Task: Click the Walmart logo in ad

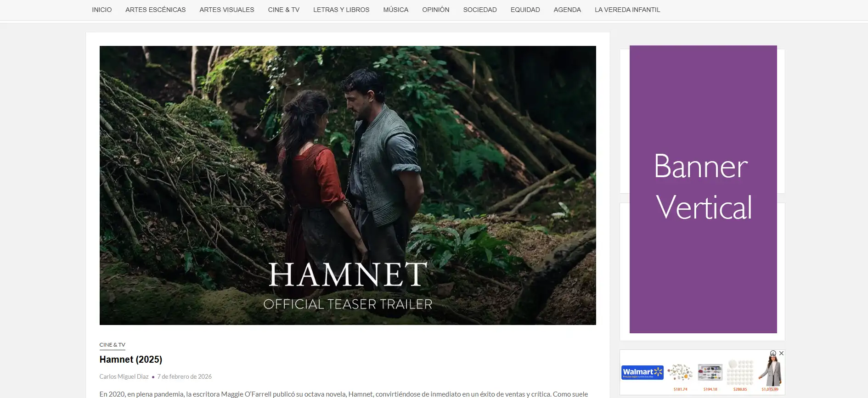Action: tap(643, 372)
